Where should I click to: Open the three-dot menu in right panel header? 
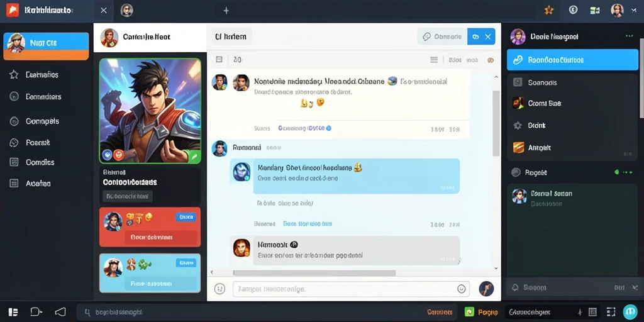pos(629,36)
